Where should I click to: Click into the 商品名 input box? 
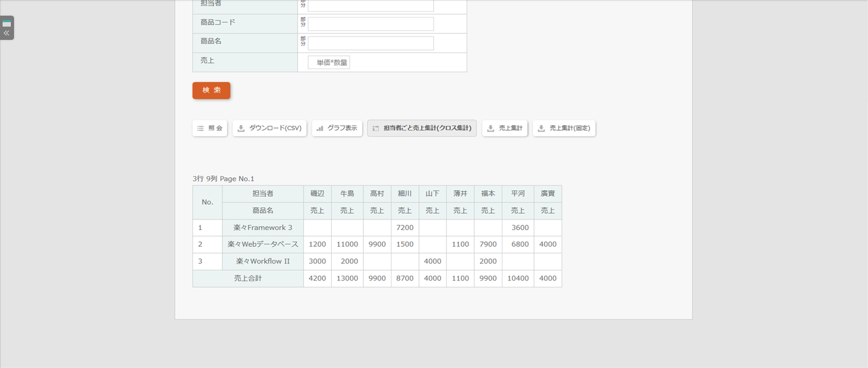click(370, 43)
